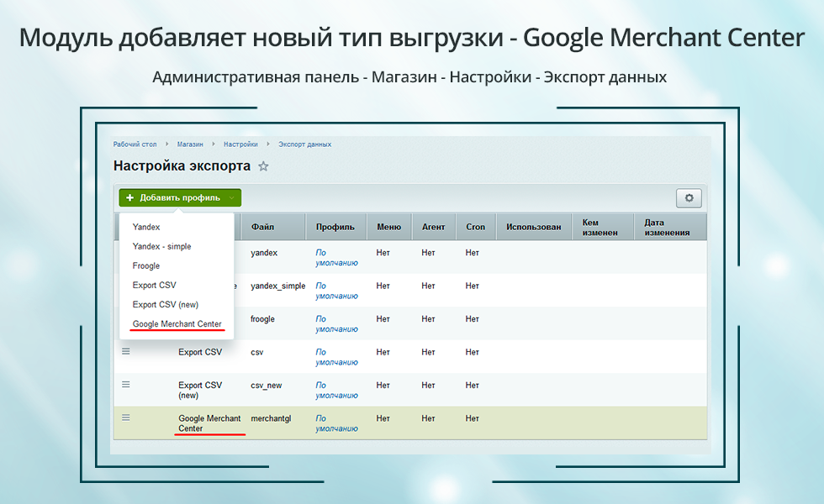Choose Yandex - simple in the dropdown list

(161, 246)
